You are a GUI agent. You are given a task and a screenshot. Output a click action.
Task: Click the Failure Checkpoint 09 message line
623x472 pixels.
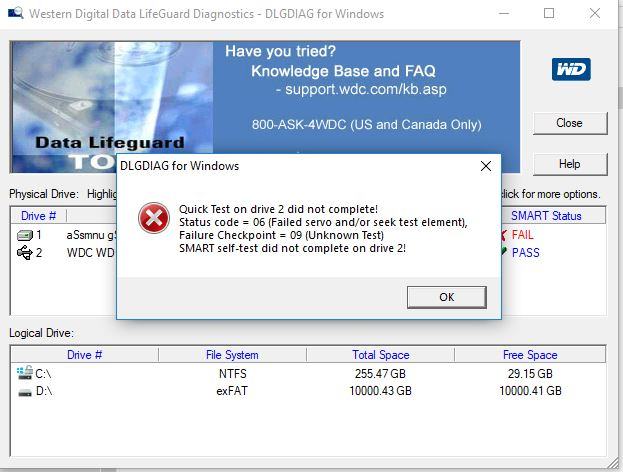point(281,235)
